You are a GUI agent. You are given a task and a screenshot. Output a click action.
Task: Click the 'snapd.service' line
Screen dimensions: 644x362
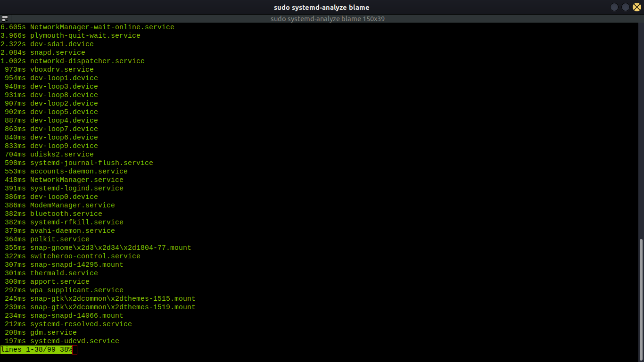[58, 53]
